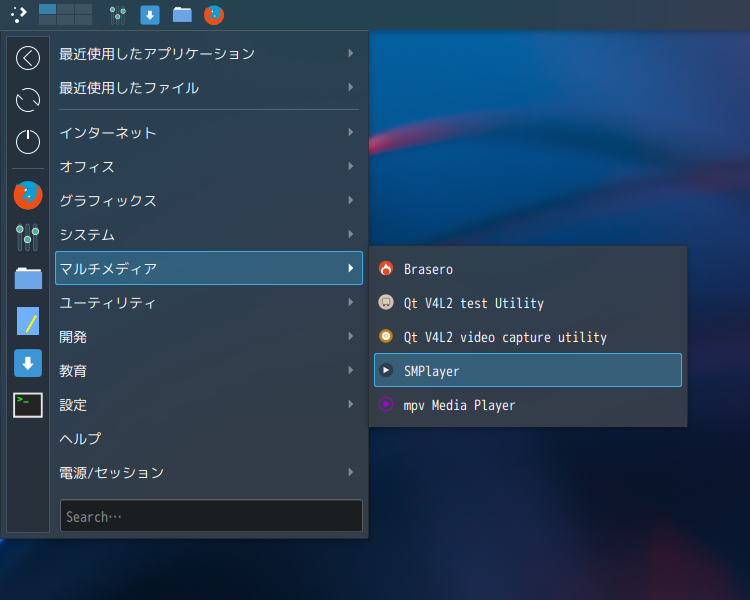Screen dimensions: 750x600
Task: Expand the 教育 submenu arrow
Action: point(351,370)
